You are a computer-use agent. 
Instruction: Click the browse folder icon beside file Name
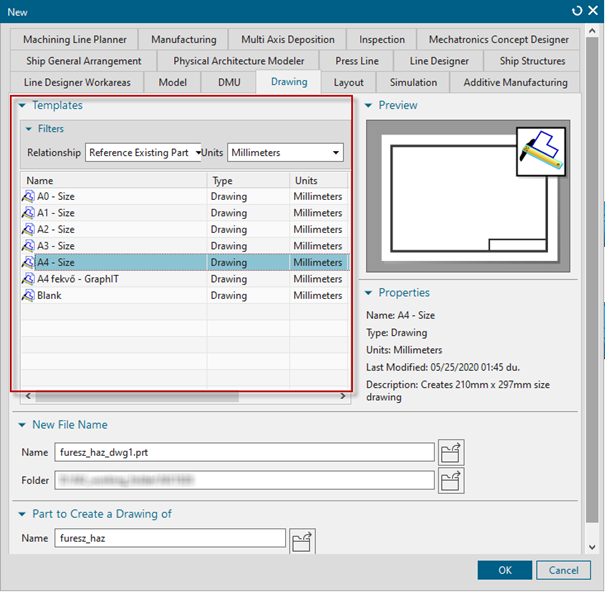[x=451, y=453]
